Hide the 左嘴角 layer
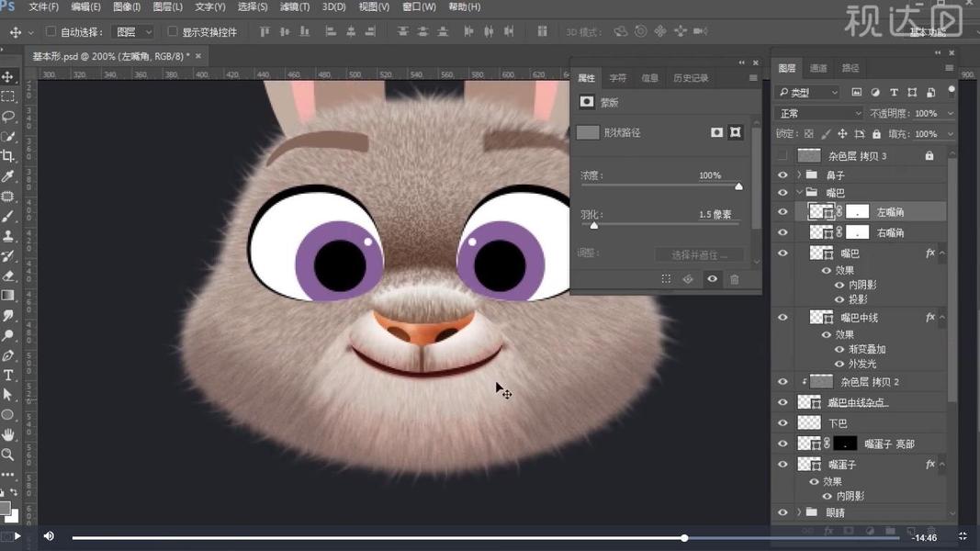Viewport: 980px width, 551px height. pos(783,212)
